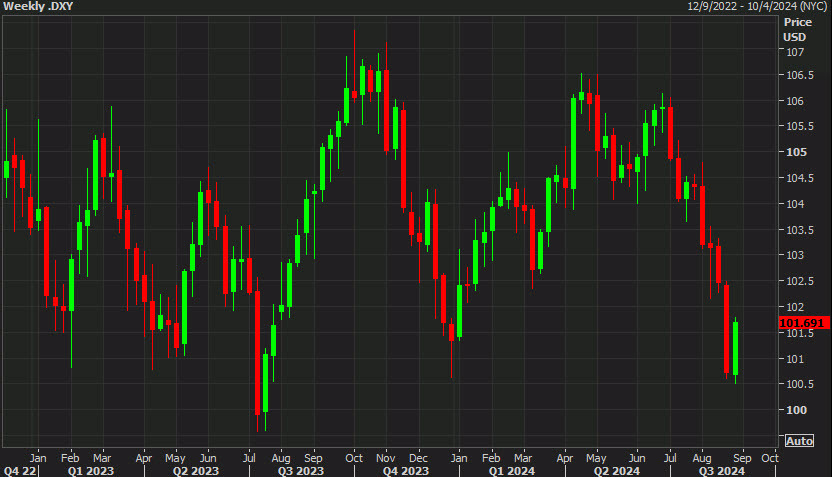Click the Mar month label under Q1 2024

pos(523,458)
